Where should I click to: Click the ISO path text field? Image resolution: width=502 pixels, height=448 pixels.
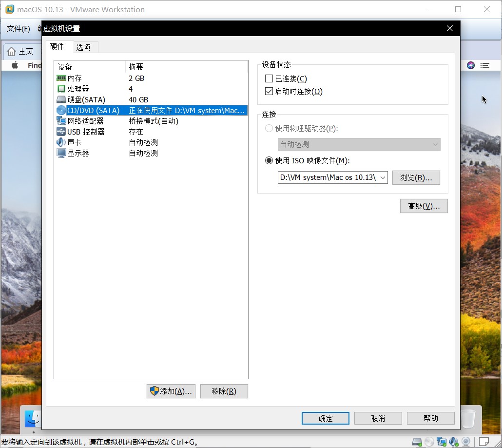(x=328, y=177)
